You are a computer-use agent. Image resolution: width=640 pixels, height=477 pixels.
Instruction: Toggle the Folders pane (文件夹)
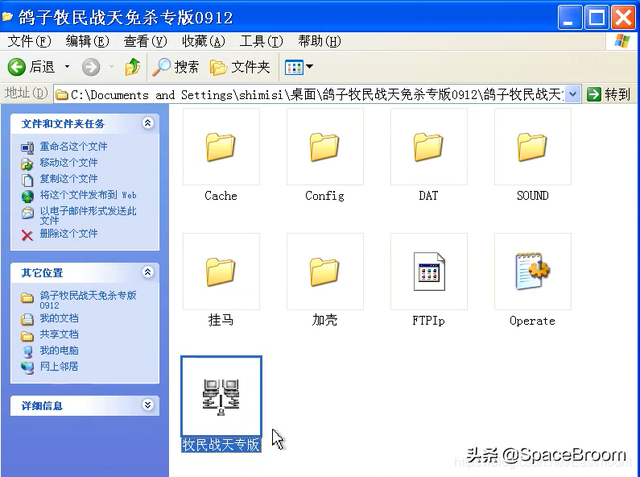coord(240,67)
